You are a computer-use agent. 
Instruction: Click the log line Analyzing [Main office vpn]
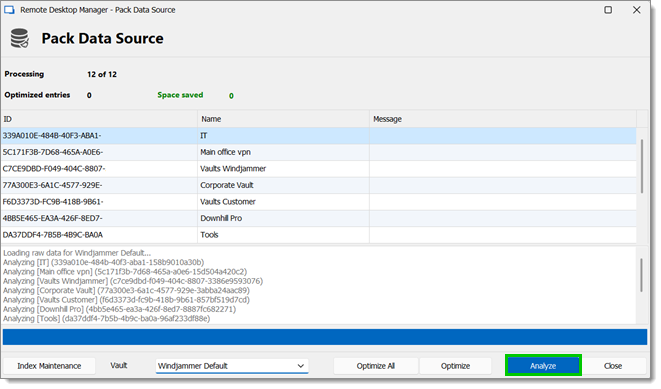125,271
